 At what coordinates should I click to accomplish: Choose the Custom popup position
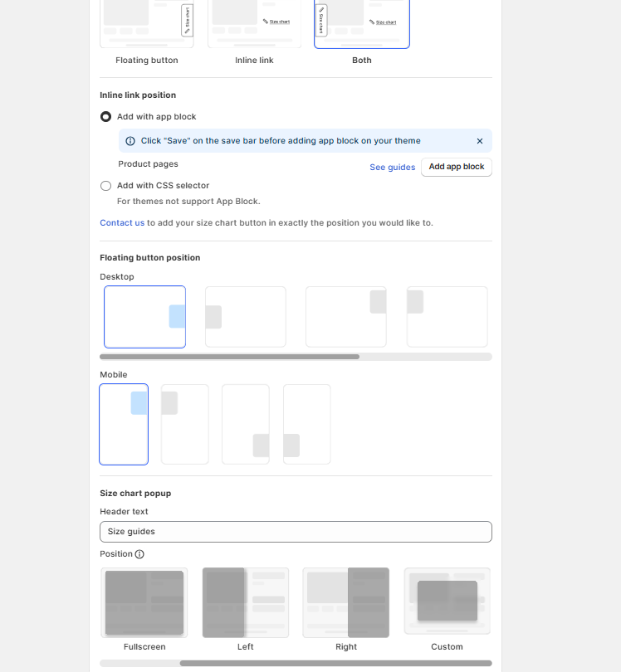click(447, 601)
